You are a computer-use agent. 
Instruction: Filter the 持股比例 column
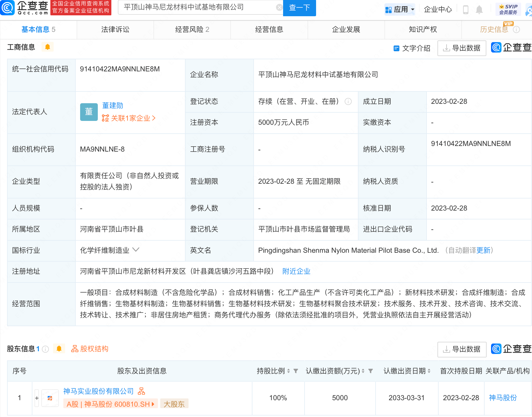(x=296, y=371)
